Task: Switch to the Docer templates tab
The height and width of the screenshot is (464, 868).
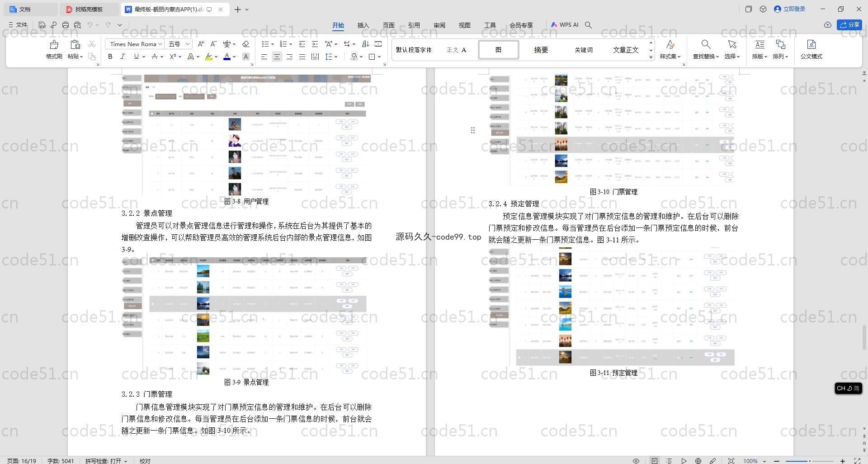Action: tap(89, 9)
